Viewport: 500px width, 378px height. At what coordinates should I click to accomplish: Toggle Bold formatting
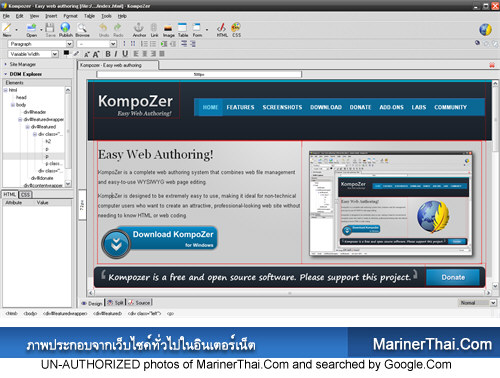coord(108,54)
